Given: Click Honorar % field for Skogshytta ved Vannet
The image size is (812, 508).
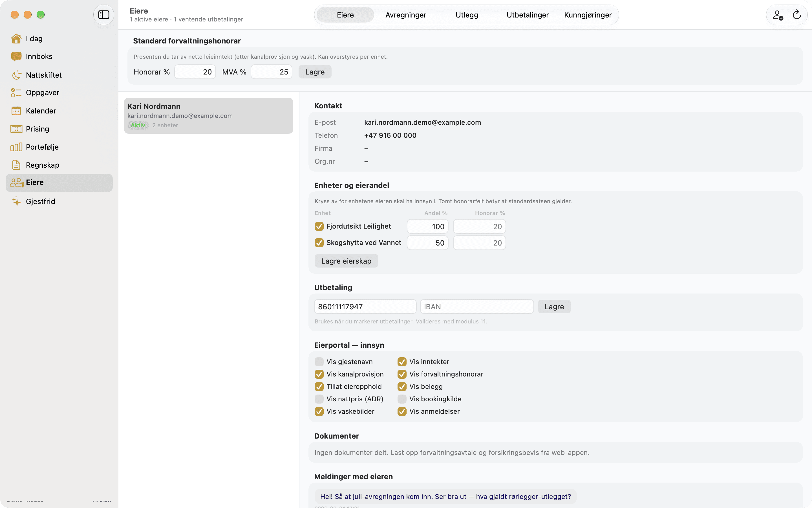Looking at the screenshot, I should tap(479, 243).
